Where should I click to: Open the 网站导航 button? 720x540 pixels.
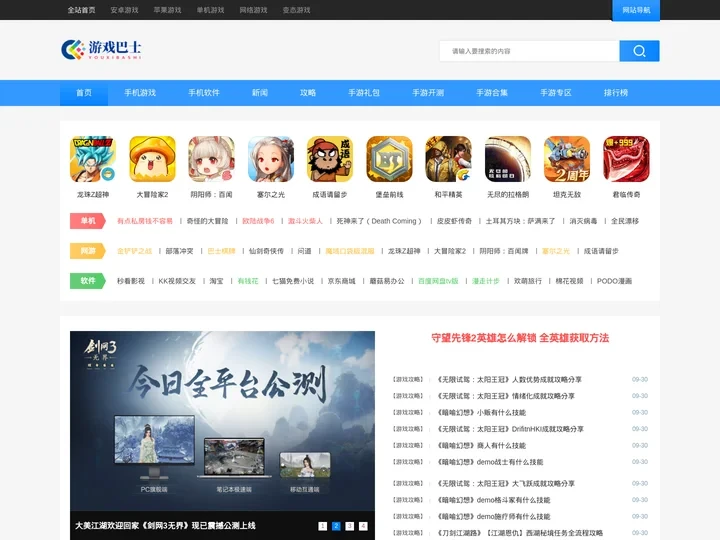pyautogui.click(x=636, y=10)
